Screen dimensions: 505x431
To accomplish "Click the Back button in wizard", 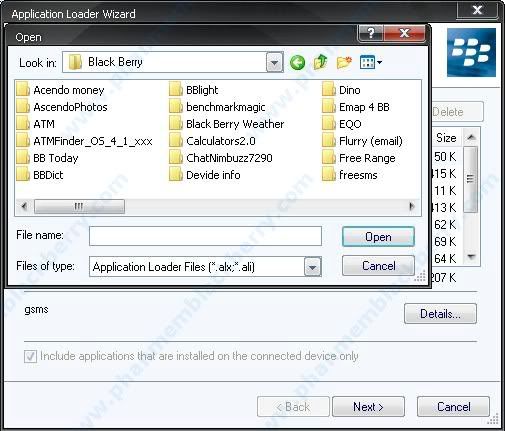I will coord(293,407).
